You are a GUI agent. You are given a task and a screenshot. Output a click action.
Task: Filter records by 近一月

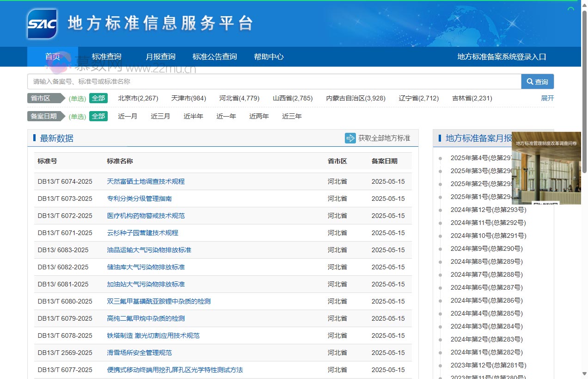coord(128,116)
